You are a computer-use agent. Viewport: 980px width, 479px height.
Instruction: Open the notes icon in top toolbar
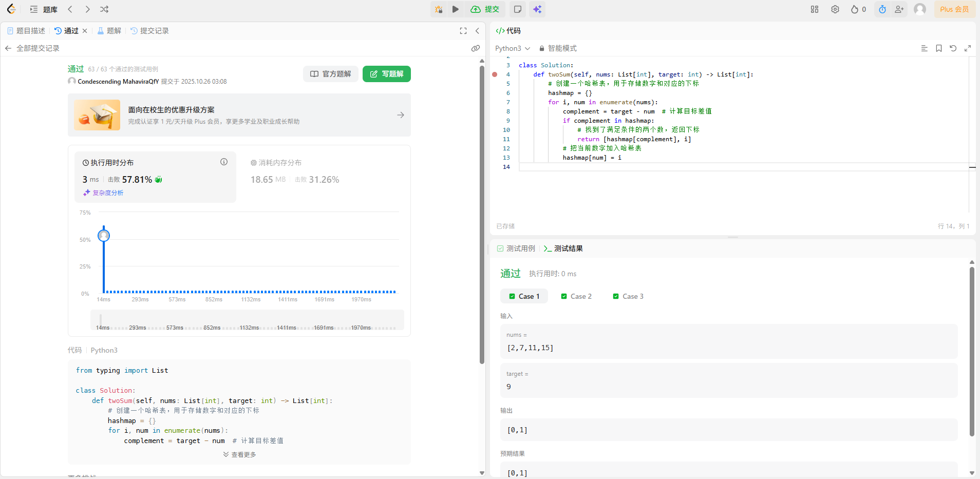click(518, 9)
